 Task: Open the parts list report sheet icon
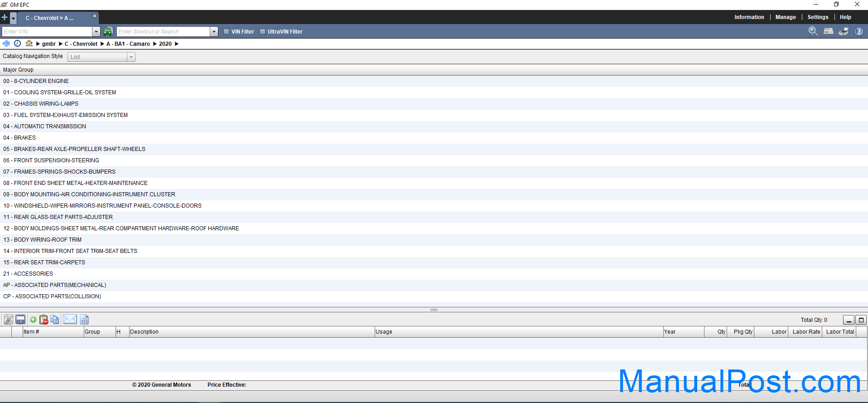point(85,320)
